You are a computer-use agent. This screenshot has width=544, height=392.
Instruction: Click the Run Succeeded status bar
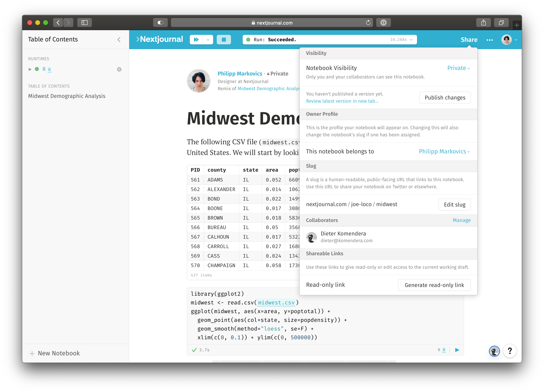point(330,40)
